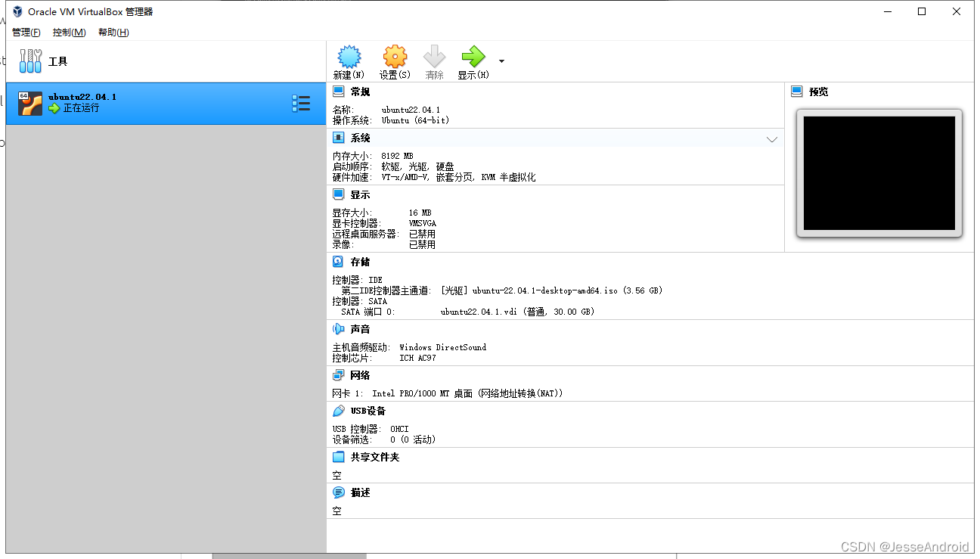Click the USB设备 plug icon
Viewport: 980px width, 559px height.
click(x=338, y=411)
